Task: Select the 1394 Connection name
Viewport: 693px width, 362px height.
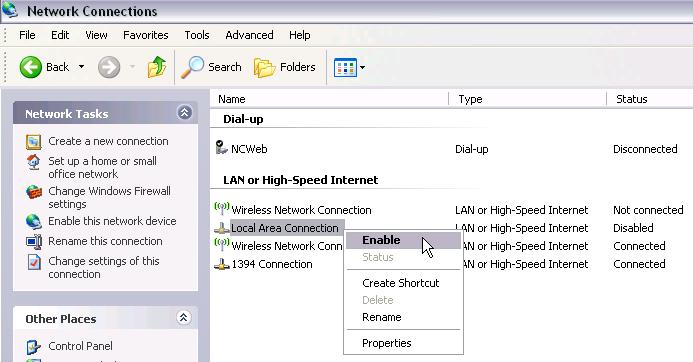Action: (x=272, y=264)
